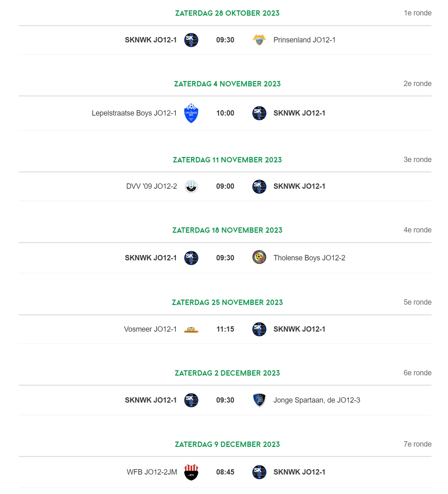
Task: Open the Vosmeer JO12-1 team link
Action: point(150,329)
